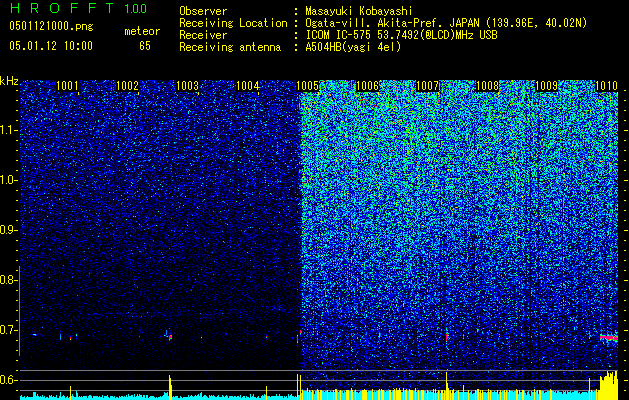Image resolution: width=629 pixels, height=400 pixels.
Task: Click the 1.0 kHz axis label
Action: pos(9,180)
